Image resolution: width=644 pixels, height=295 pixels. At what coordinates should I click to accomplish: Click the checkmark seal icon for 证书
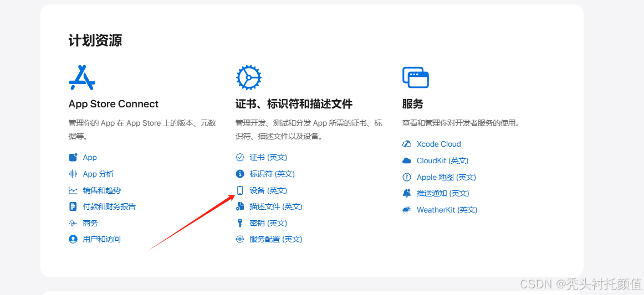[240, 158]
